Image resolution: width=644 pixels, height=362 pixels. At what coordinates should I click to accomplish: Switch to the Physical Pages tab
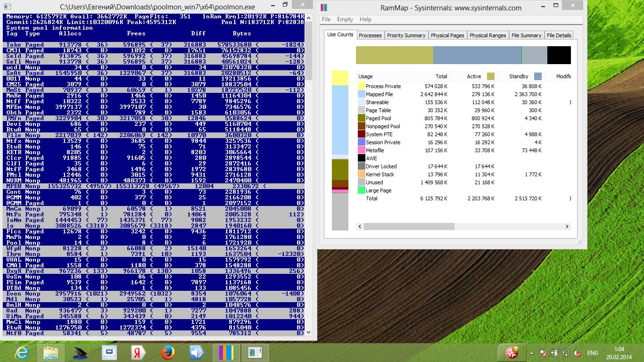click(447, 35)
